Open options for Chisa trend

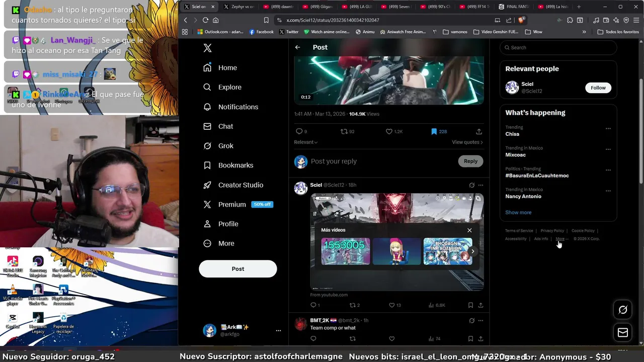click(608, 129)
